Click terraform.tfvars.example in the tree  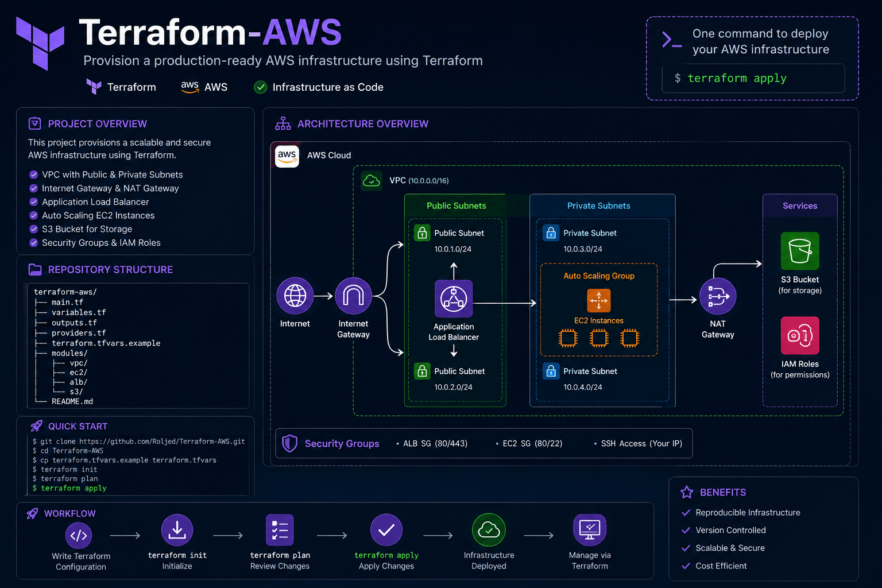tap(106, 343)
